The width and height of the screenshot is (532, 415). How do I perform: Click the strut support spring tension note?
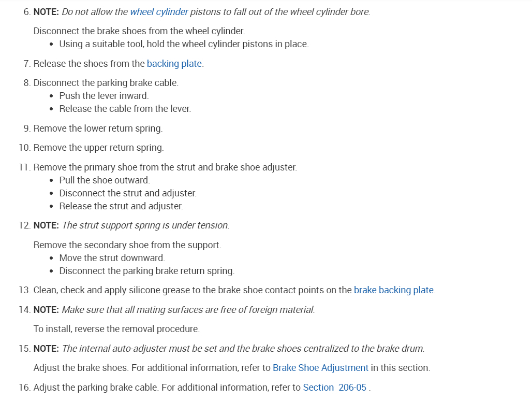(x=145, y=225)
